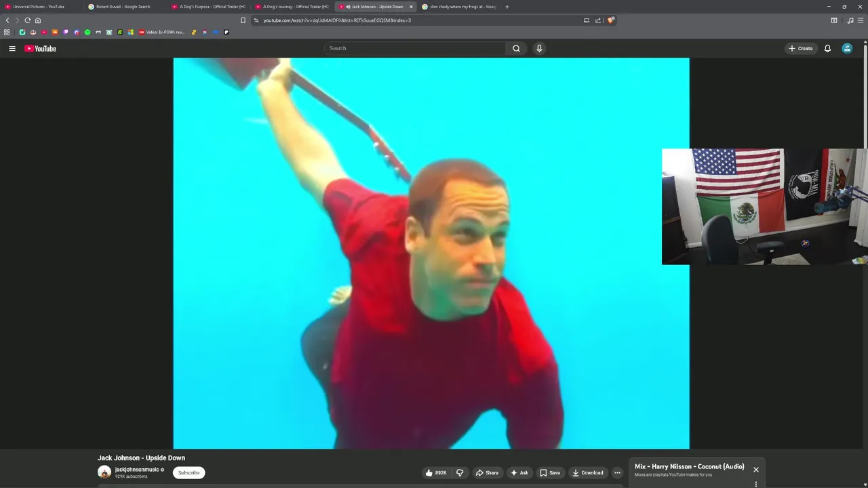Start voice search with the microphone
Viewport: 868px width, 488px height.
pyautogui.click(x=539, y=48)
